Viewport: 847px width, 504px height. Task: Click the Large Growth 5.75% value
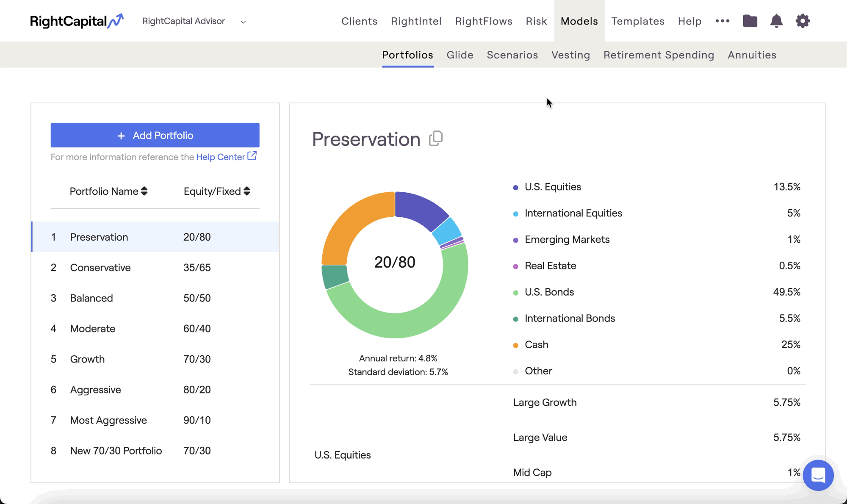coord(786,402)
